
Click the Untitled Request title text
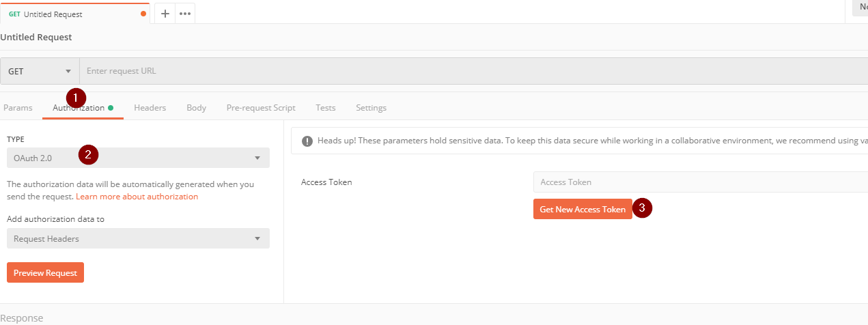tap(36, 37)
